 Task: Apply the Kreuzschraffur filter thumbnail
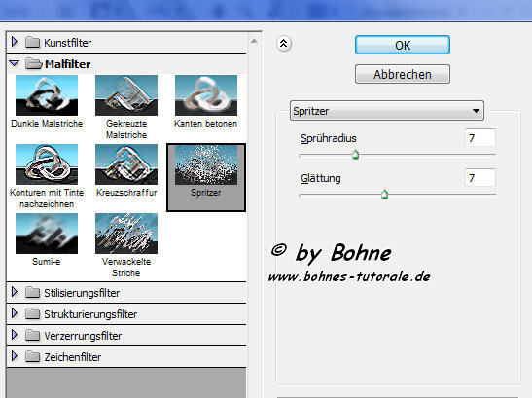tap(126, 164)
